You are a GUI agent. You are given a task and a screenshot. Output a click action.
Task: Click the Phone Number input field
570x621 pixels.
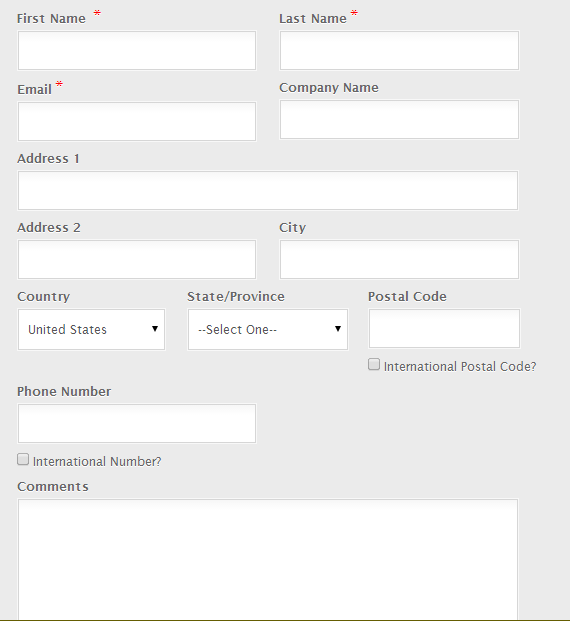(137, 423)
